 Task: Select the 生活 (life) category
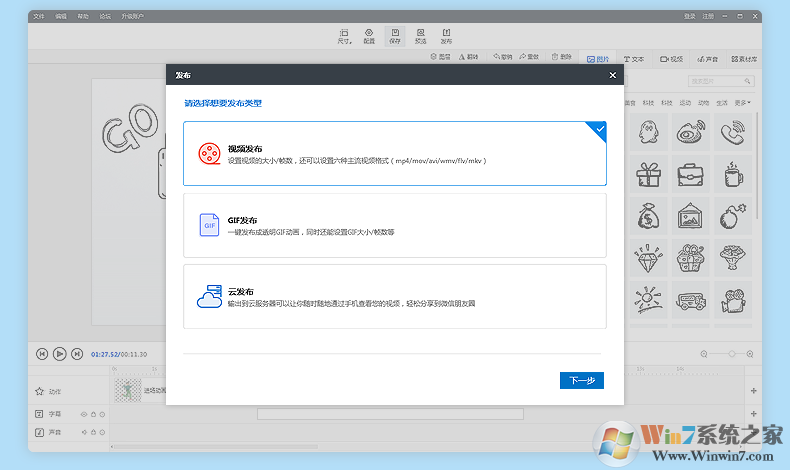722,103
